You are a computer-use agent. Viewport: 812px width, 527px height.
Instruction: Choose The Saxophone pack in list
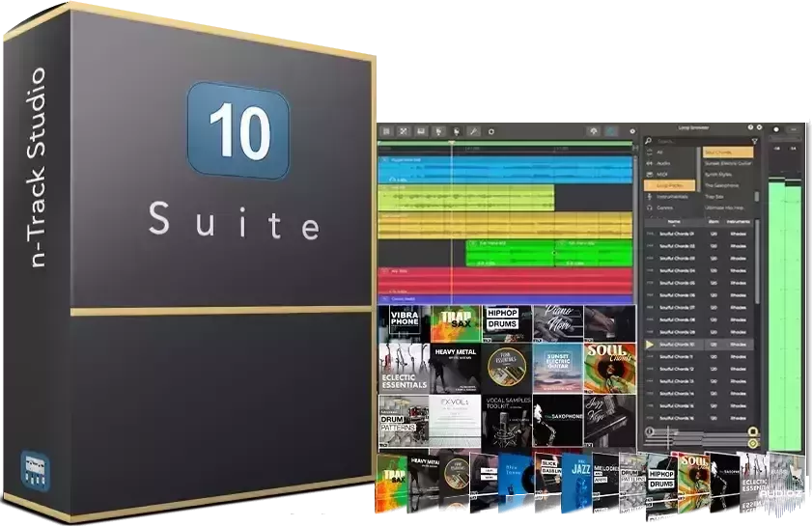[x=728, y=185]
